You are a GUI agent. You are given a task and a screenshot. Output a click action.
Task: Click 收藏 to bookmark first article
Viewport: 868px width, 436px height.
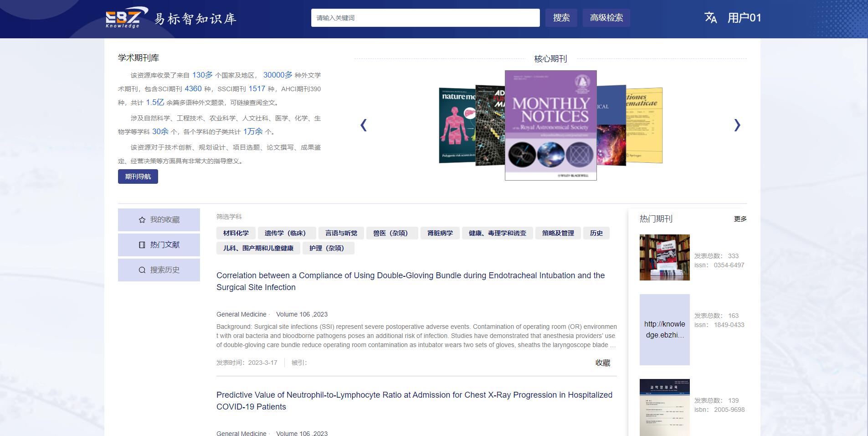coord(602,363)
